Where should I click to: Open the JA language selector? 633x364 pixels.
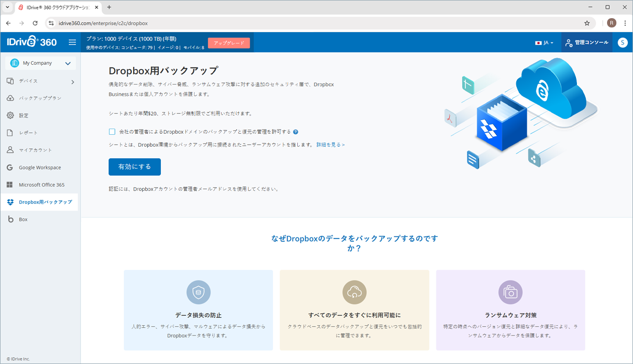pos(544,42)
